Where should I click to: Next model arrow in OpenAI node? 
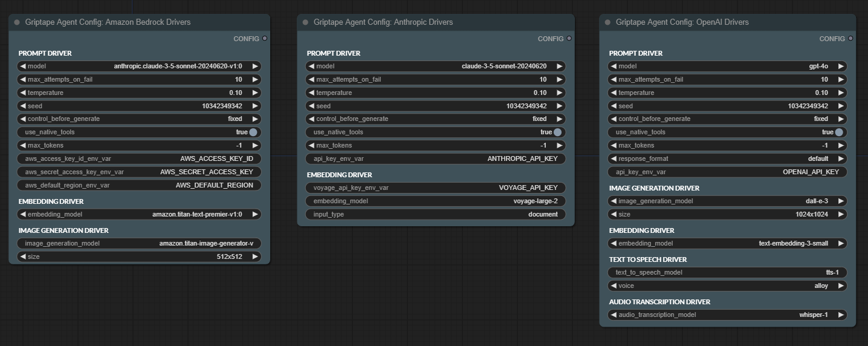[x=841, y=67]
